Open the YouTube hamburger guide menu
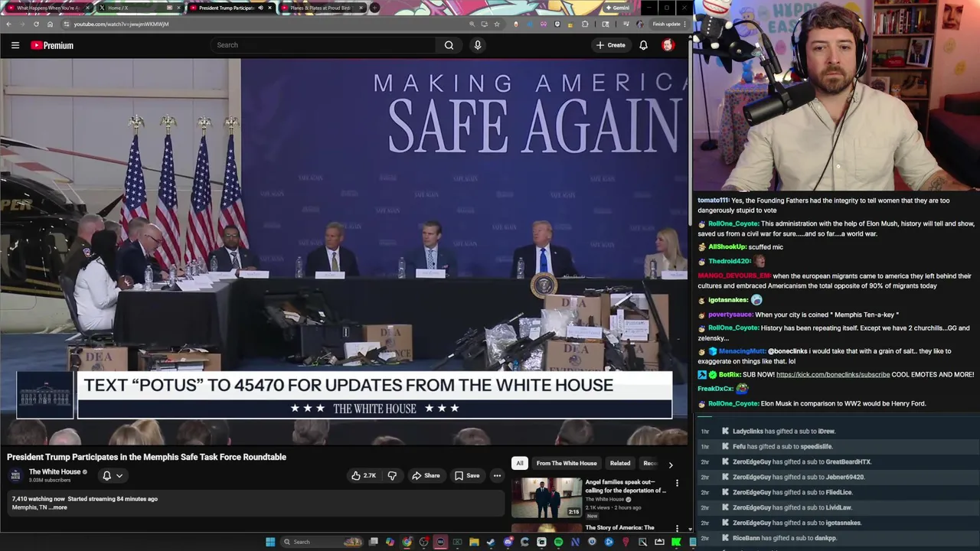The height and width of the screenshot is (551, 980). [x=15, y=45]
